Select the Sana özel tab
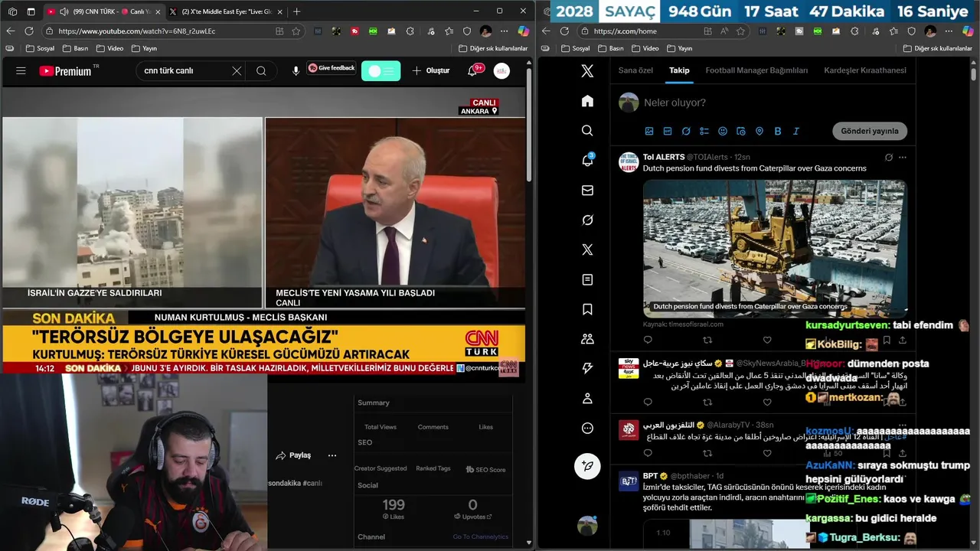Viewport: 980px width, 551px height. 635,70
